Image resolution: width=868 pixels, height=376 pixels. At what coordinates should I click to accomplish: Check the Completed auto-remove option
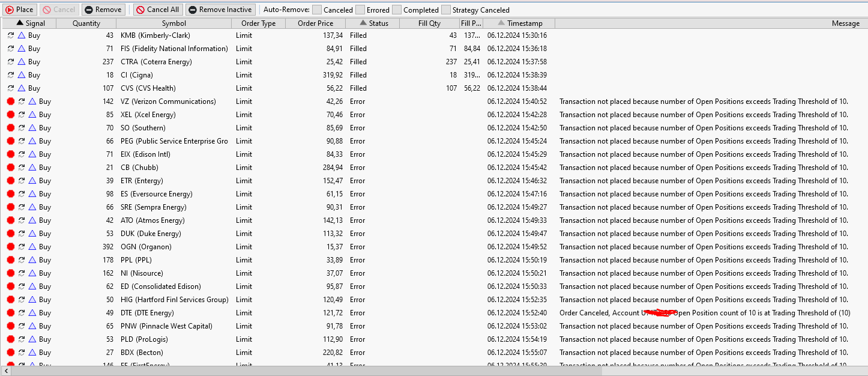click(397, 10)
